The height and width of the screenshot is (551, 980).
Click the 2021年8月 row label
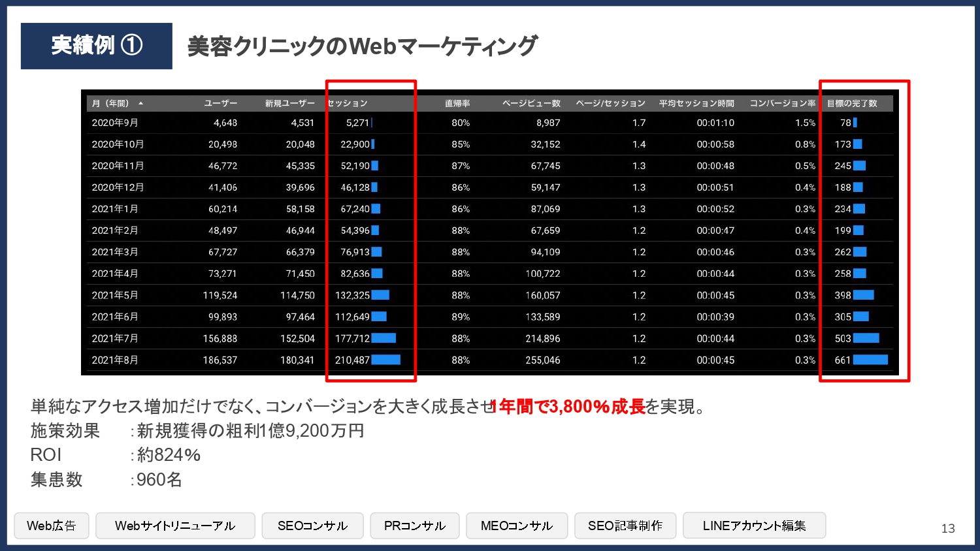[115, 360]
